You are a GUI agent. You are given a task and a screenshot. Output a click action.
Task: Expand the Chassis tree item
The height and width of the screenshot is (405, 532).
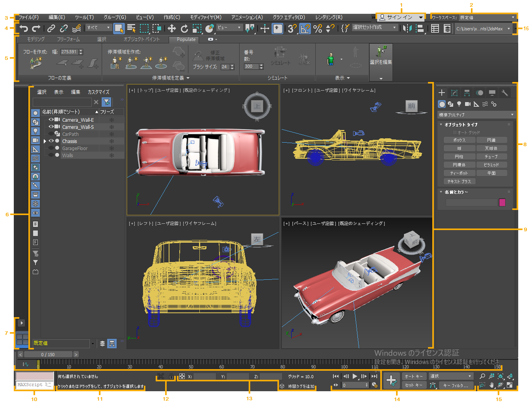click(x=45, y=141)
